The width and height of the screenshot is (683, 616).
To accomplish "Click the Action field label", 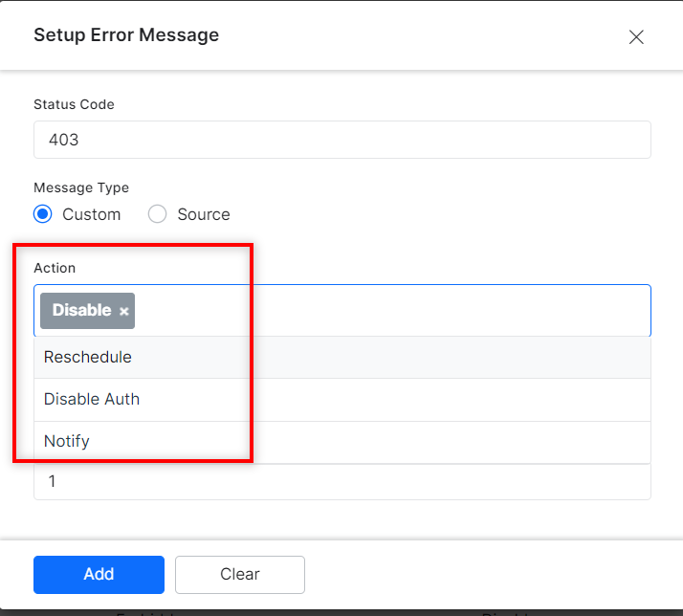I will click(55, 268).
